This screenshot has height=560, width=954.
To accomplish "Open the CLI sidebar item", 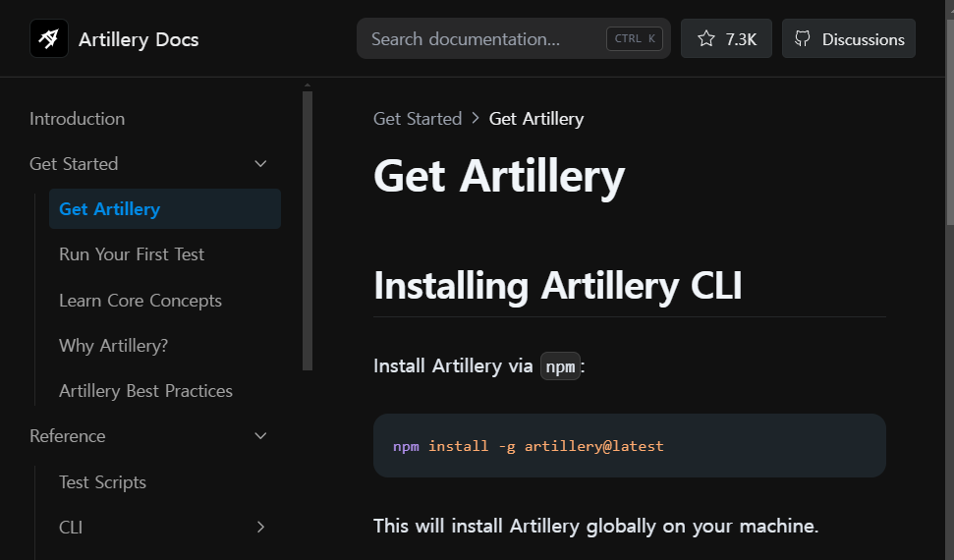I will [x=71, y=528].
